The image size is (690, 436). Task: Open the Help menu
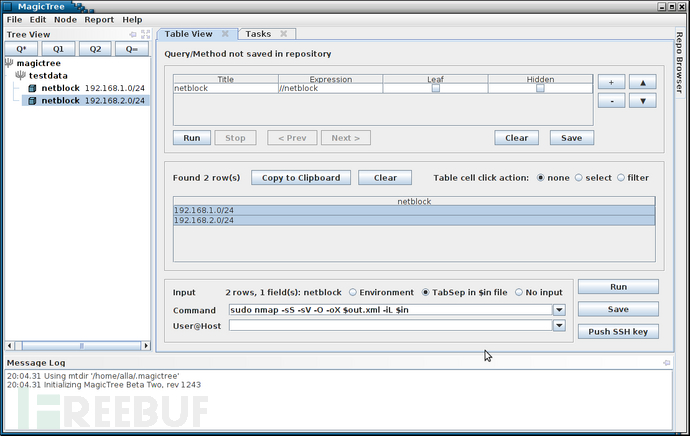click(132, 20)
